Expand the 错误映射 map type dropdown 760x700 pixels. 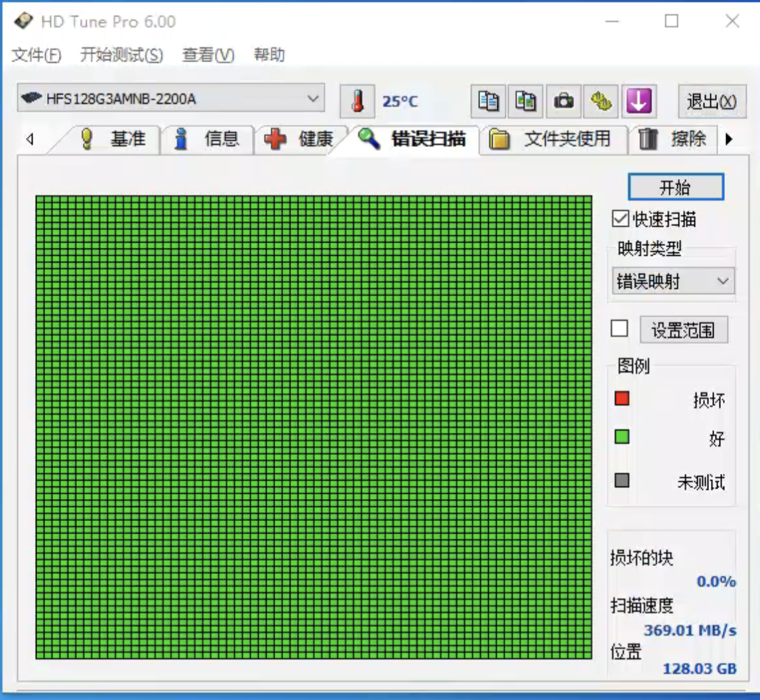point(673,281)
